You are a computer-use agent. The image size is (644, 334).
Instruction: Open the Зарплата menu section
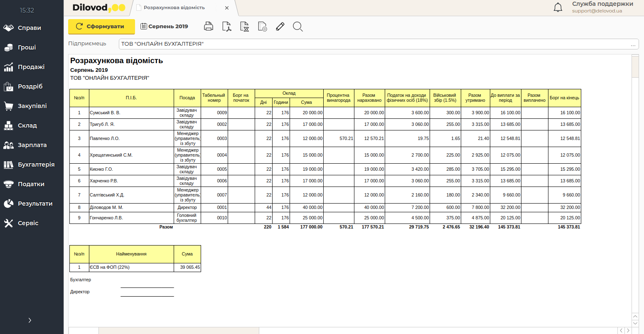(32, 145)
